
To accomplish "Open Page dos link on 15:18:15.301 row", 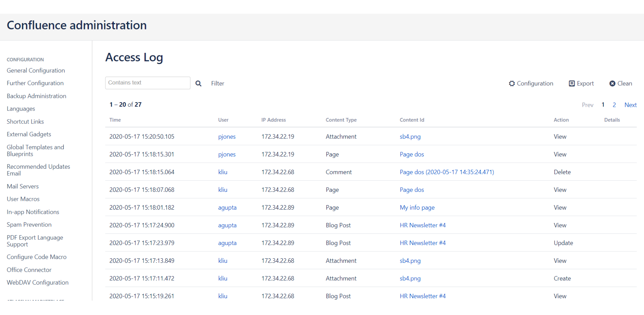I will tap(412, 154).
